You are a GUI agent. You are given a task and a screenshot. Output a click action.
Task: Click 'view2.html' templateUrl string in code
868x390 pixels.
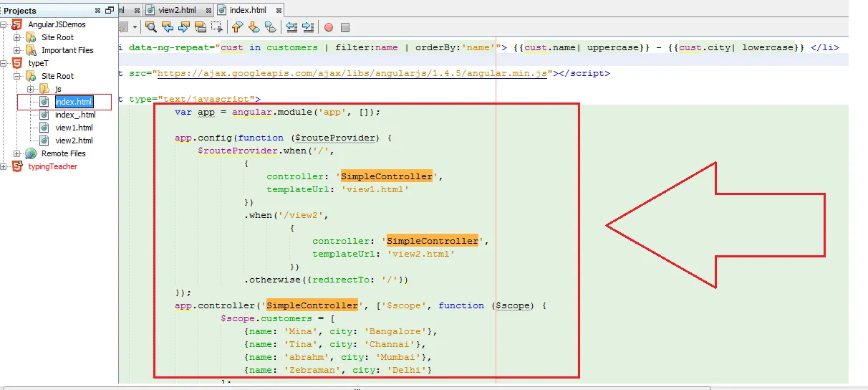coord(420,254)
